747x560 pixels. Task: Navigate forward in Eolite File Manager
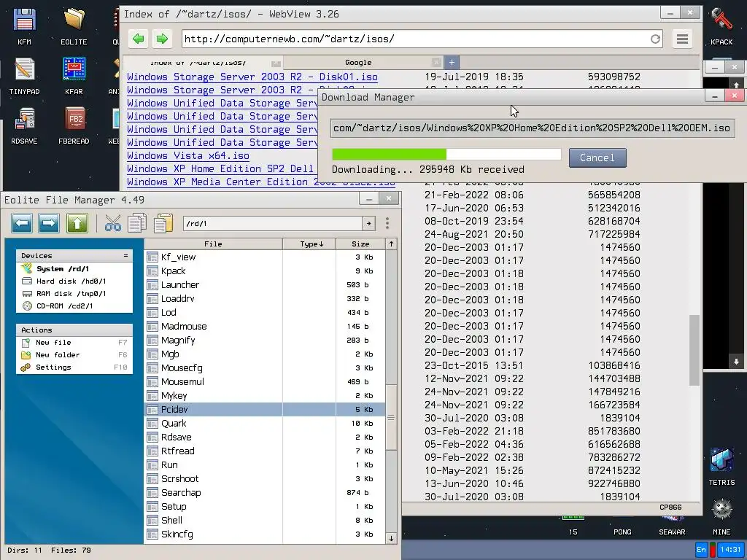[49, 223]
